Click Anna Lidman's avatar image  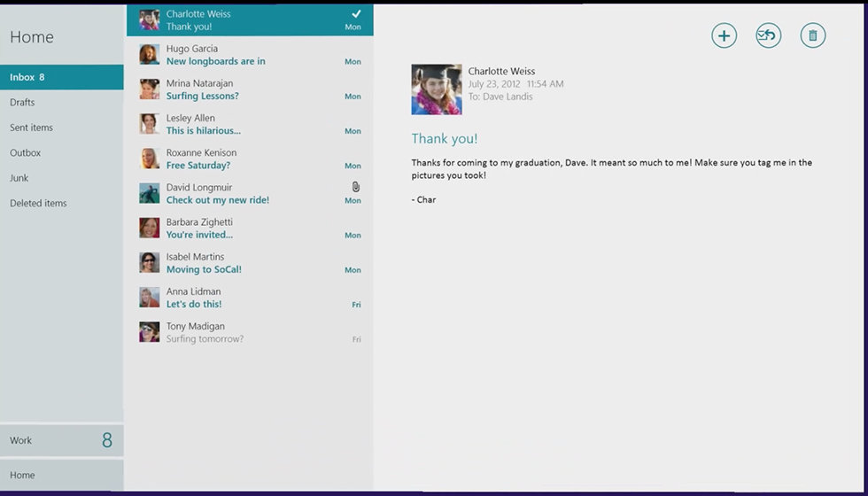(150, 298)
